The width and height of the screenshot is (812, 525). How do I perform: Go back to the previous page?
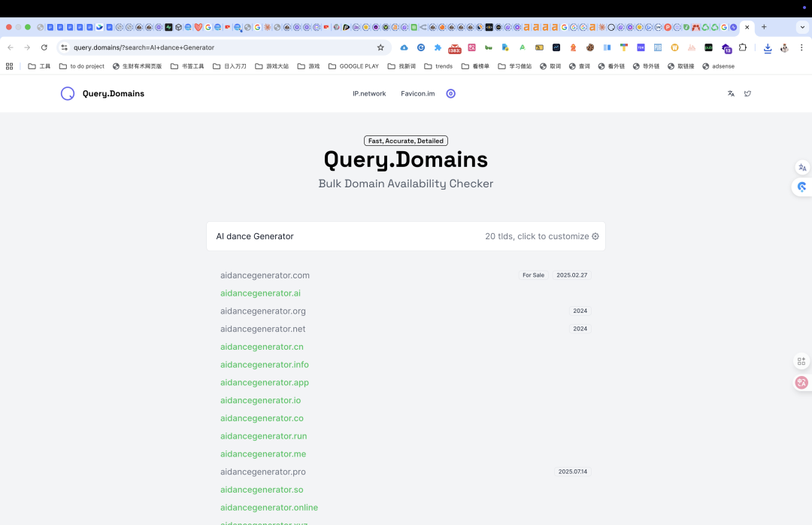coord(11,47)
